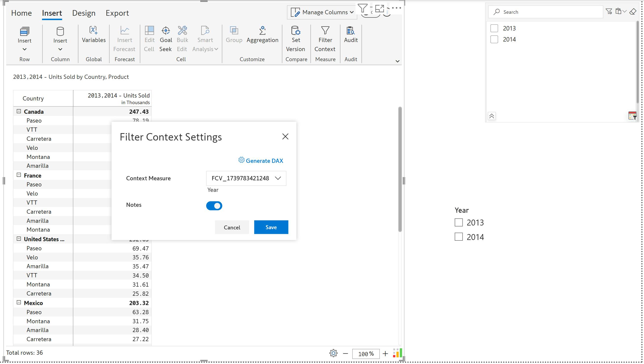Open the Manage Columns dropdown
Screen dimensions: 644x364
tap(322, 12)
